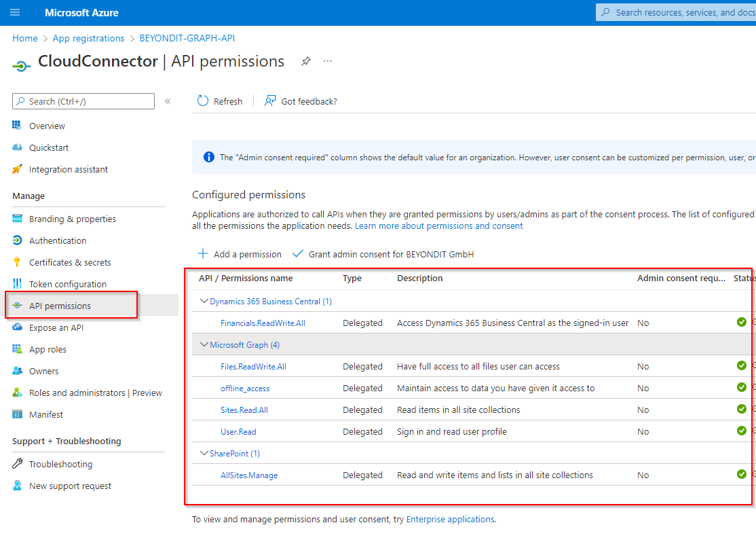Click the App registrations breadcrumb
The height and width of the screenshot is (542, 756).
point(88,38)
